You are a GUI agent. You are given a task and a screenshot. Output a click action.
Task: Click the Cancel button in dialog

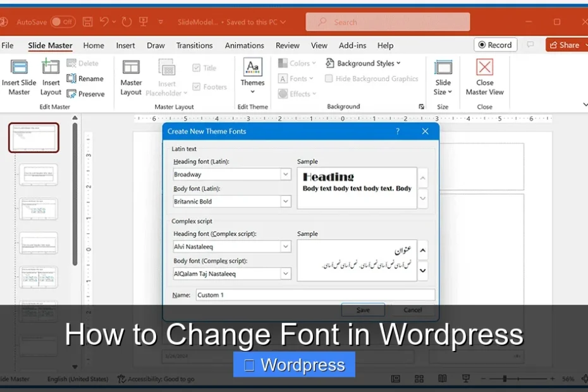[412, 310]
